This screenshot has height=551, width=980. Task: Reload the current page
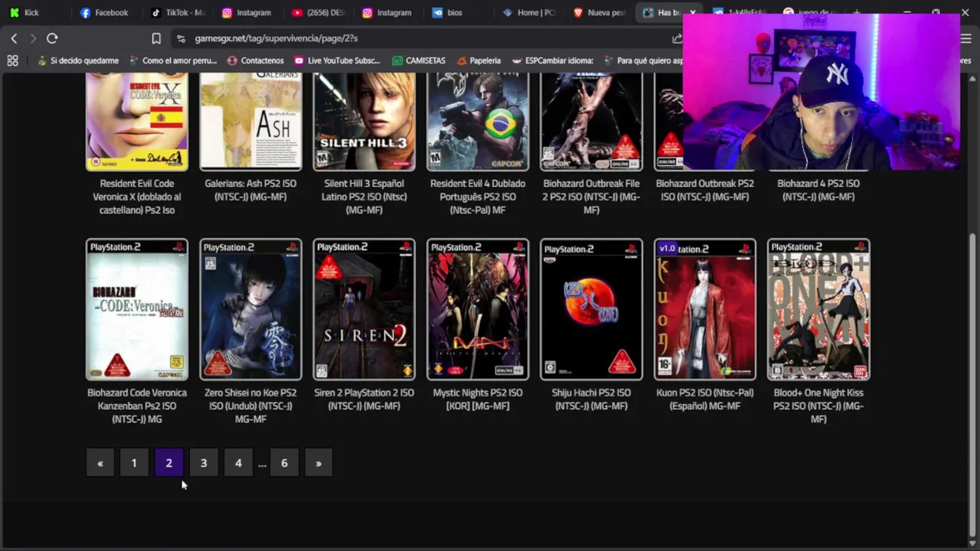pos(52,38)
